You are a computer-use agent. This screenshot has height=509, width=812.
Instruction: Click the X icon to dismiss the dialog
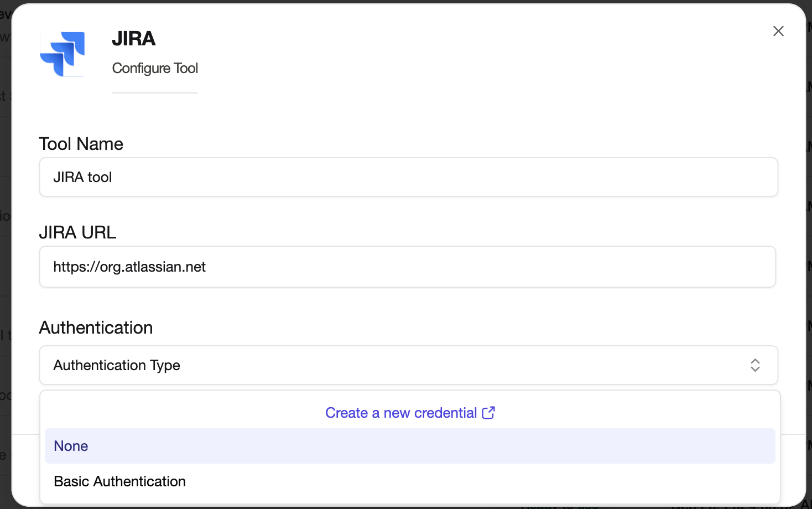click(778, 31)
